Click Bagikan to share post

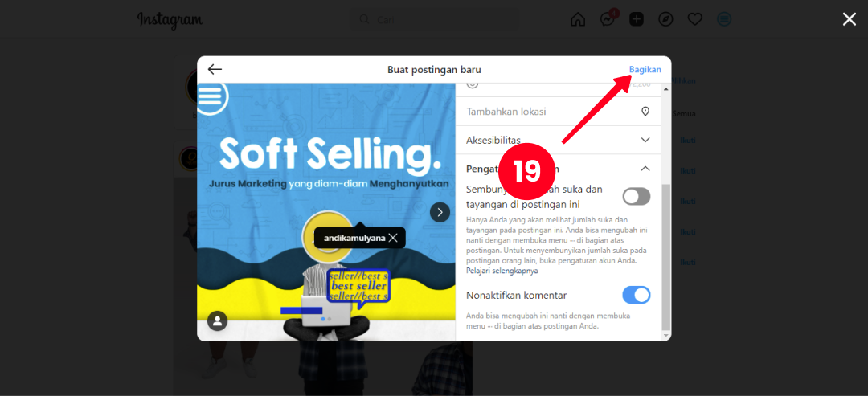click(x=645, y=69)
